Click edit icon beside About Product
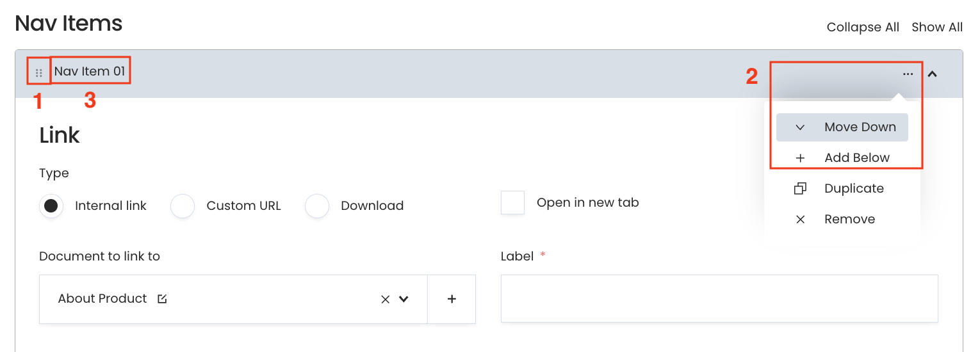The width and height of the screenshot is (980, 352). (x=162, y=299)
